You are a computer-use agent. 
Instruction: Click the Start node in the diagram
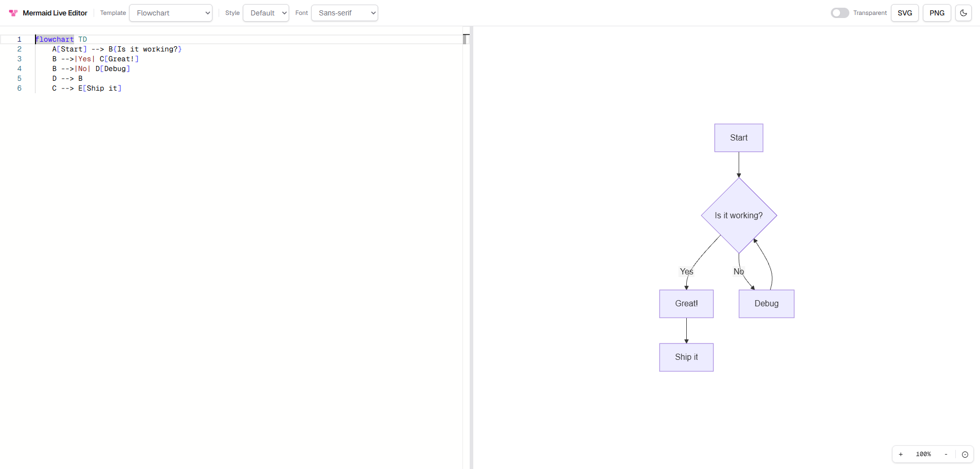click(739, 138)
